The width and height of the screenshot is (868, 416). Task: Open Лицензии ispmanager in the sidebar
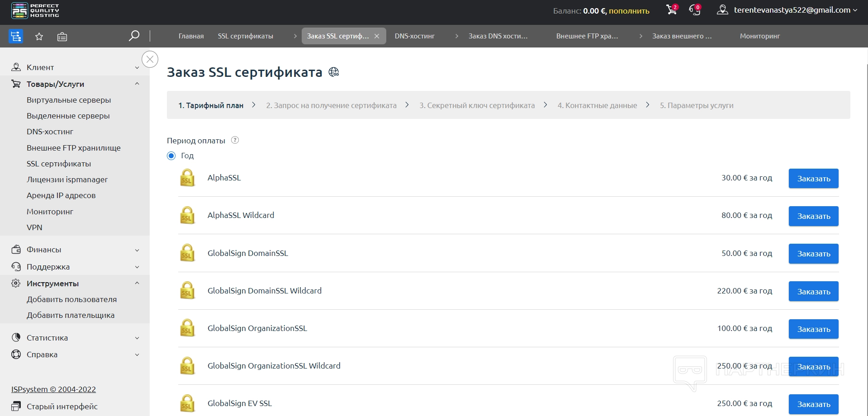point(67,180)
